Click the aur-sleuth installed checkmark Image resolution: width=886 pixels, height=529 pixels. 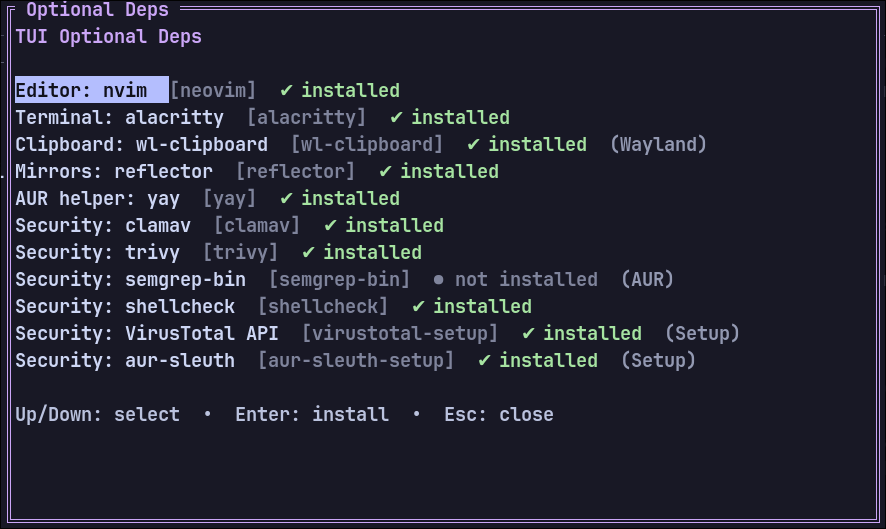coord(484,361)
